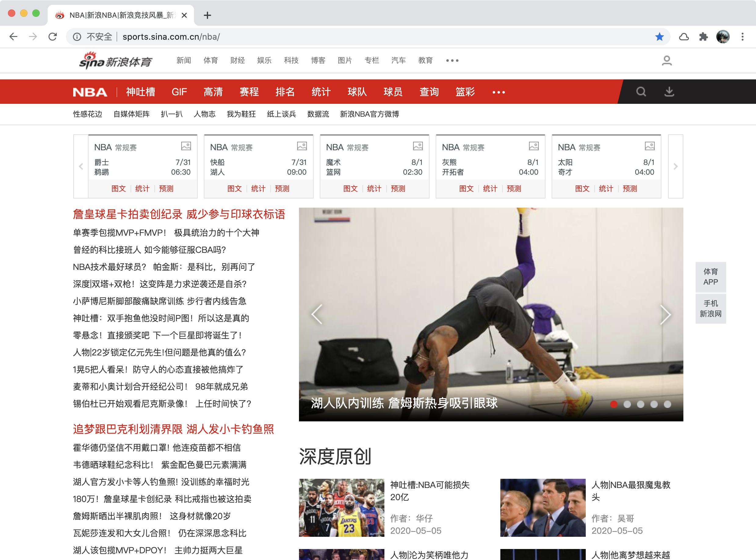
Task: Click image icon on 魔术 vs 篮网 card
Action: tap(418, 146)
